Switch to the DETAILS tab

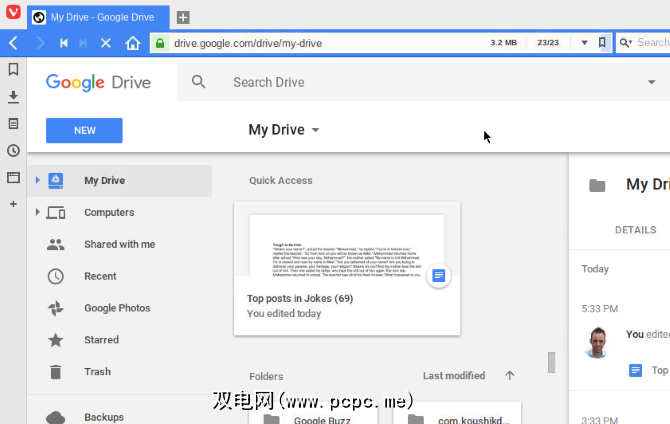coord(635,230)
